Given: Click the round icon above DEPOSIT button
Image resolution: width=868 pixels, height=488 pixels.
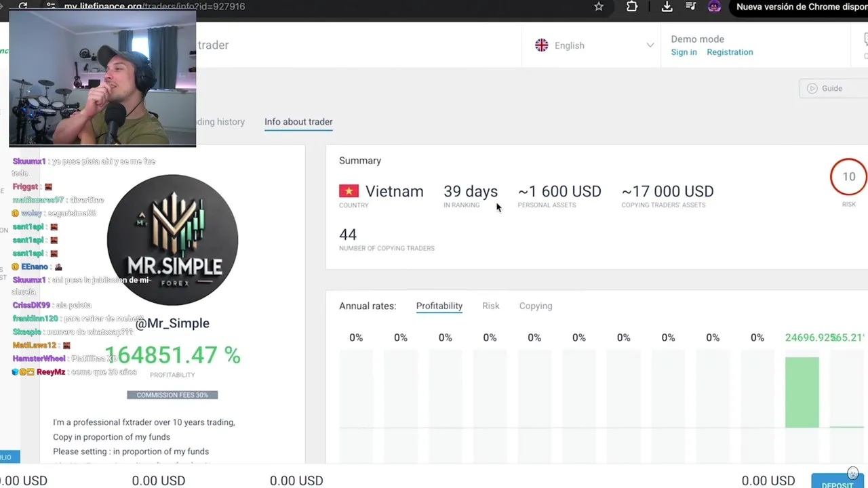Looking at the screenshot, I should click(852, 473).
